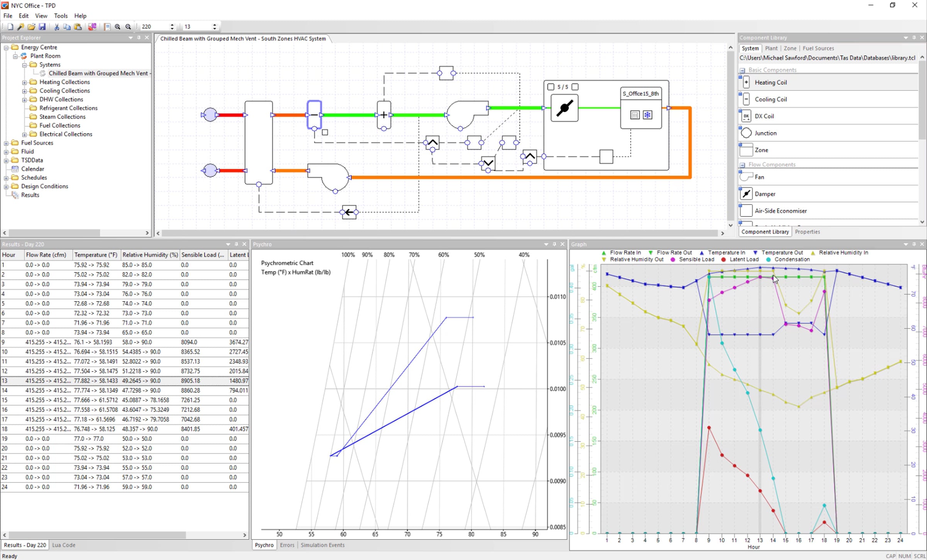Click the small checkbox below the cooling coil
This screenshot has height=560, width=927.
325,132
